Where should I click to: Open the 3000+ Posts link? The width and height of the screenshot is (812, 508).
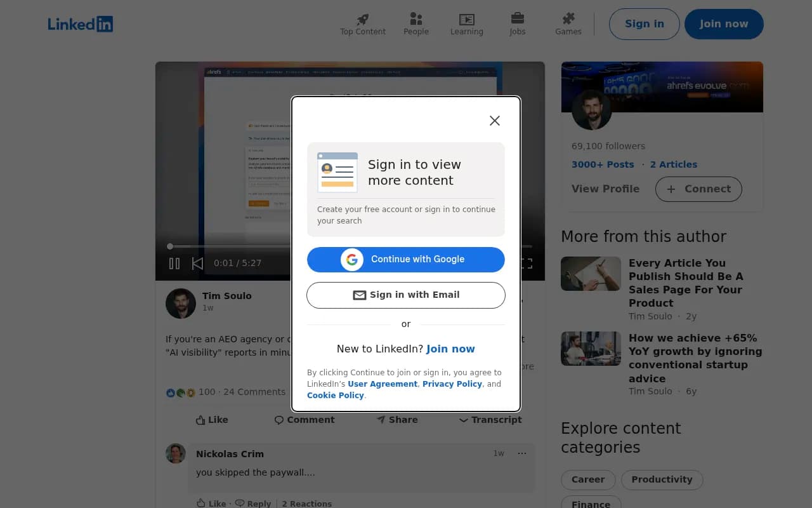[603, 164]
